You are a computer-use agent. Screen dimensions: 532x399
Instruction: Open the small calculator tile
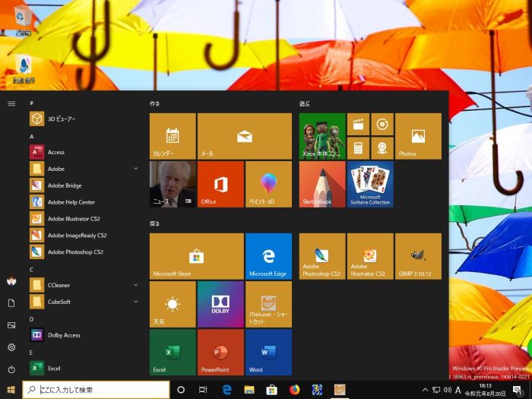coord(358,147)
